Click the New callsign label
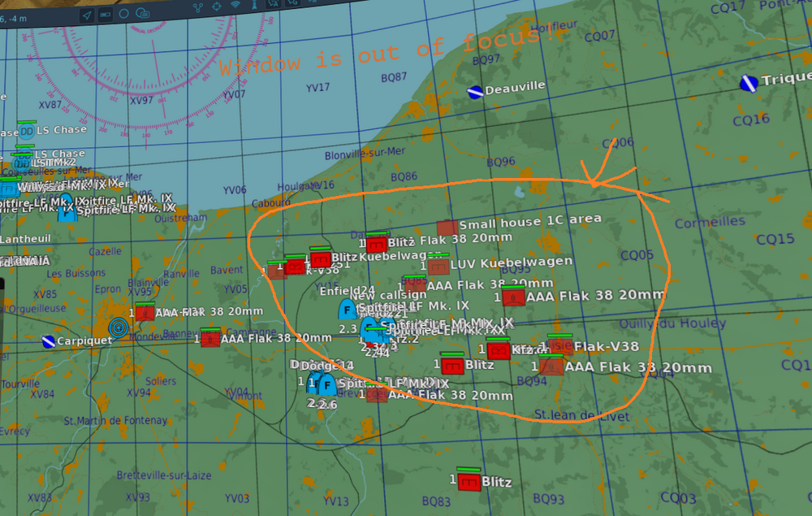The width and height of the screenshot is (812, 516). tap(388, 296)
